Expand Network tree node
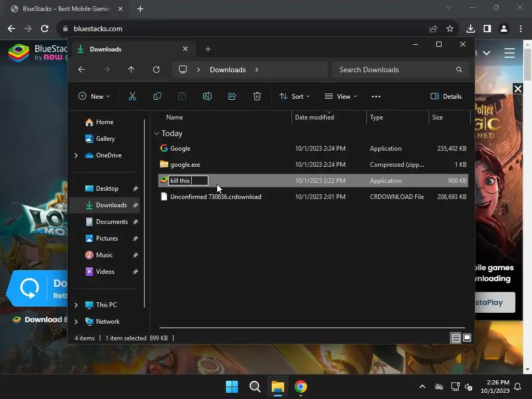The width and height of the screenshot is (532, 399). [76, 322]
